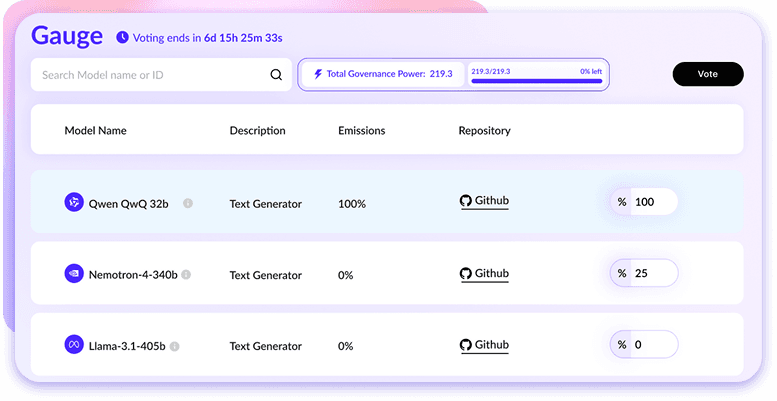Click the governance power usage progress bar
Image resolution: width=777 pixels, height=401 pixels.
click(x=536, y=82)
